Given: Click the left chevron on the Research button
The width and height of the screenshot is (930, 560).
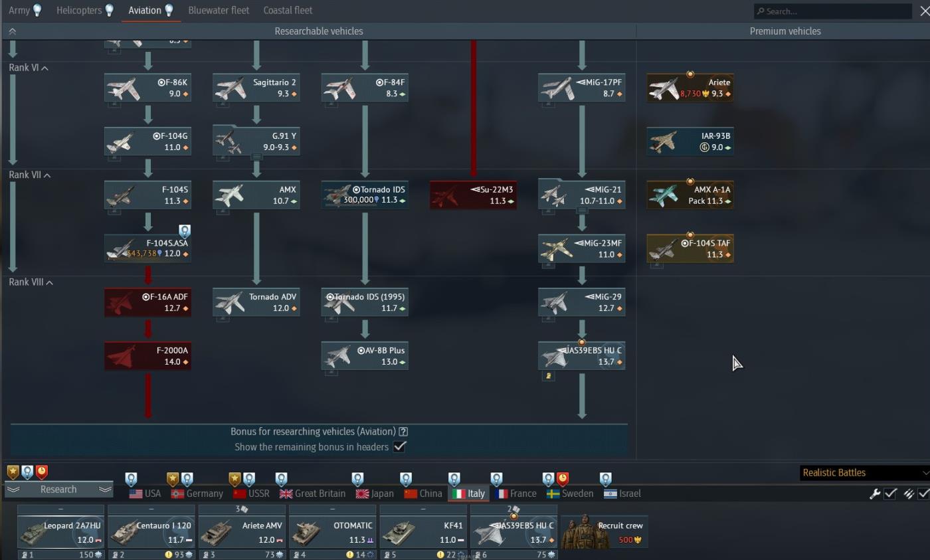Looking at the screenshot, I should (13, 490).
